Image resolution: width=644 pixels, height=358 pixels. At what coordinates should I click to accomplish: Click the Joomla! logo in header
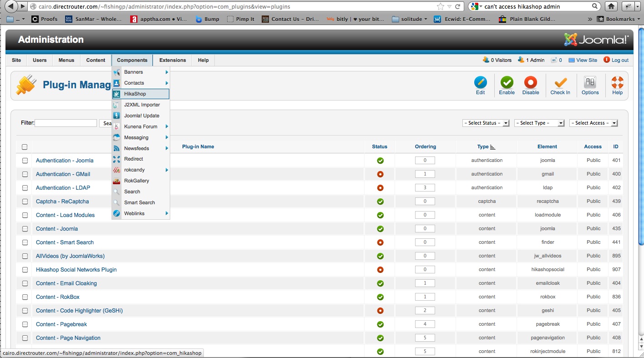click(596, 40)
